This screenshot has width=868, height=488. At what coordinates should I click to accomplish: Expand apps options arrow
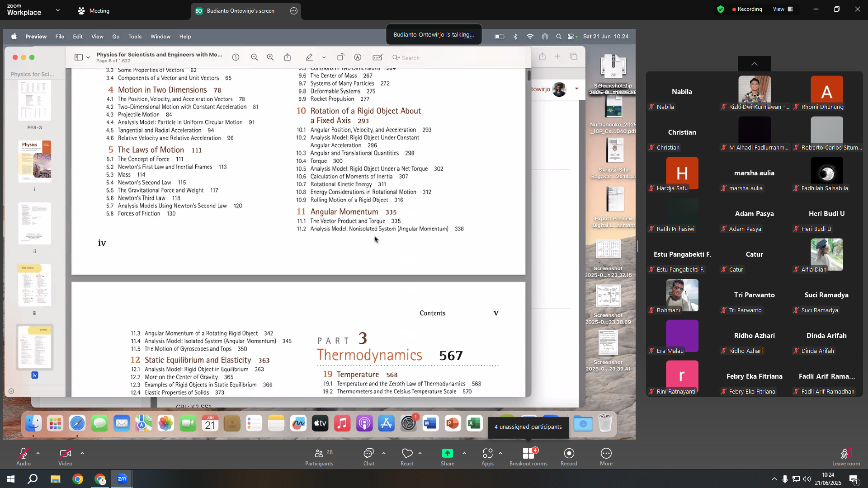(x=500, y=453)
